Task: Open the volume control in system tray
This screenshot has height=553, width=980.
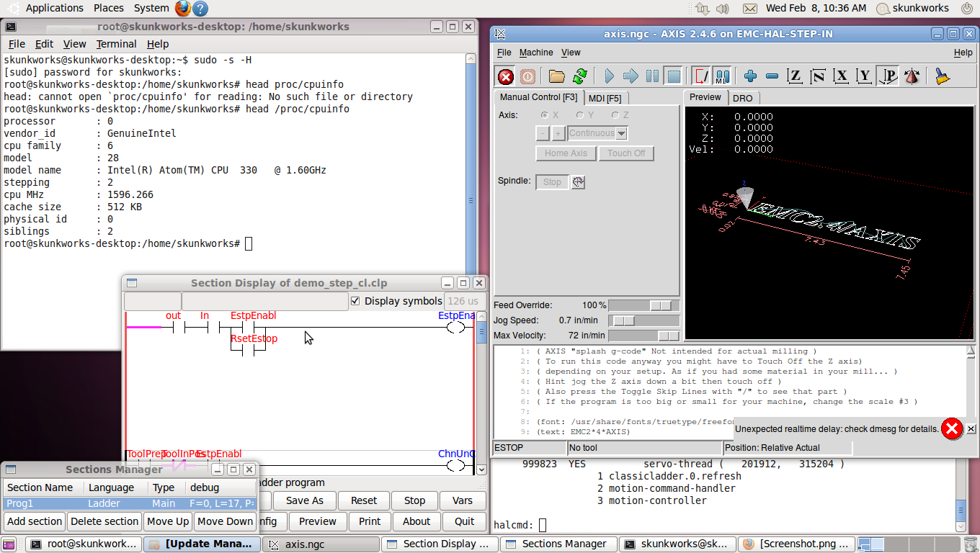Action: [x=723, y=9]
